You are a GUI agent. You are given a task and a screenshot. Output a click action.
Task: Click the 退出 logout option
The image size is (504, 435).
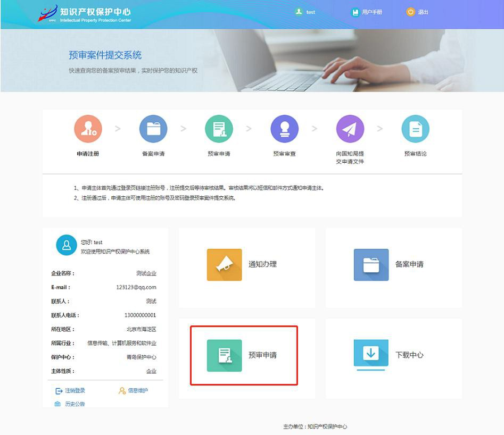click(418, 11)
